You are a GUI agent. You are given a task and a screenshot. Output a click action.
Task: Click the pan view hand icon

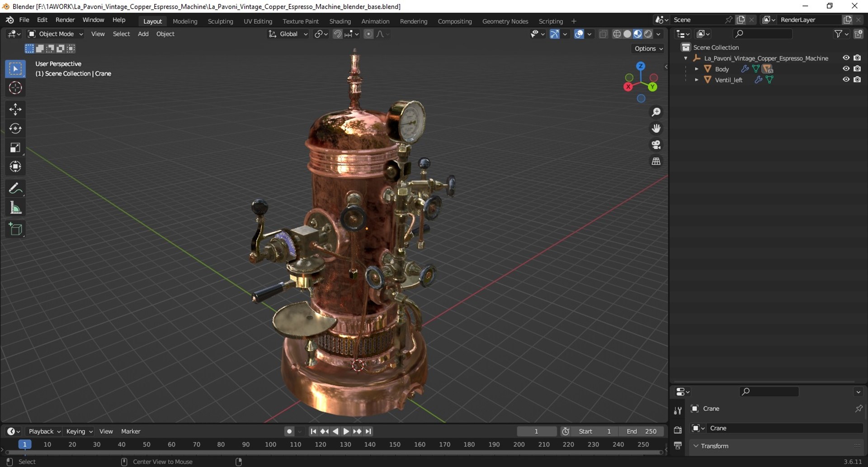[656, 129]
